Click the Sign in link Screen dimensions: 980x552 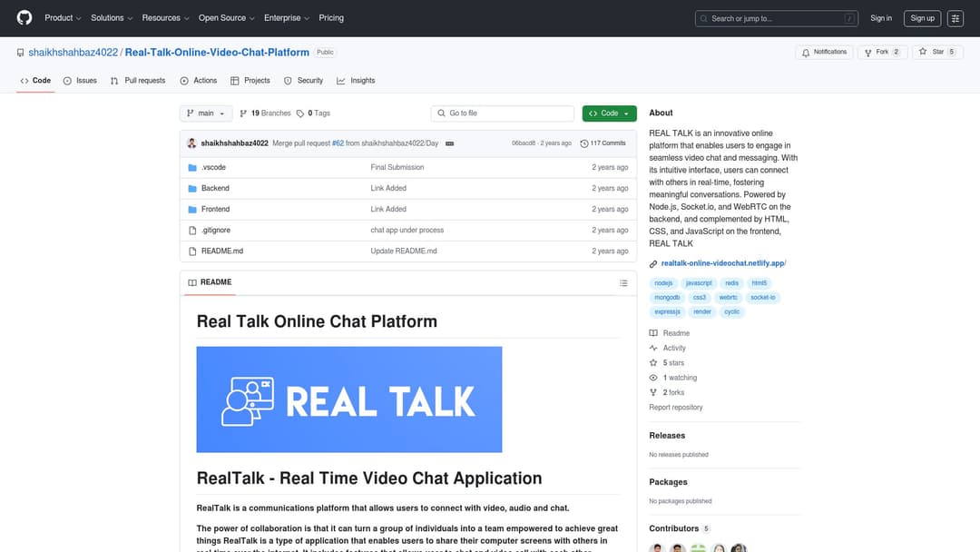click(880, 18)
